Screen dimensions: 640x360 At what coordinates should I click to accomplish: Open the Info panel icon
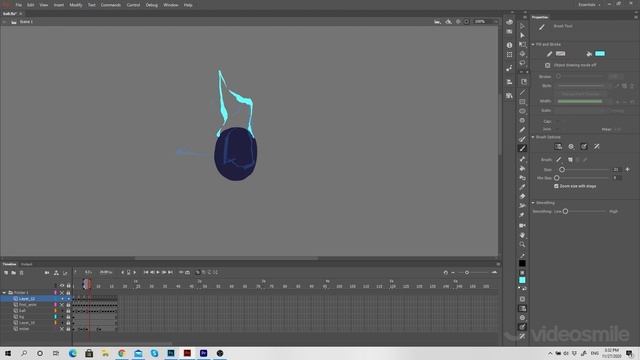coord(509,45)
